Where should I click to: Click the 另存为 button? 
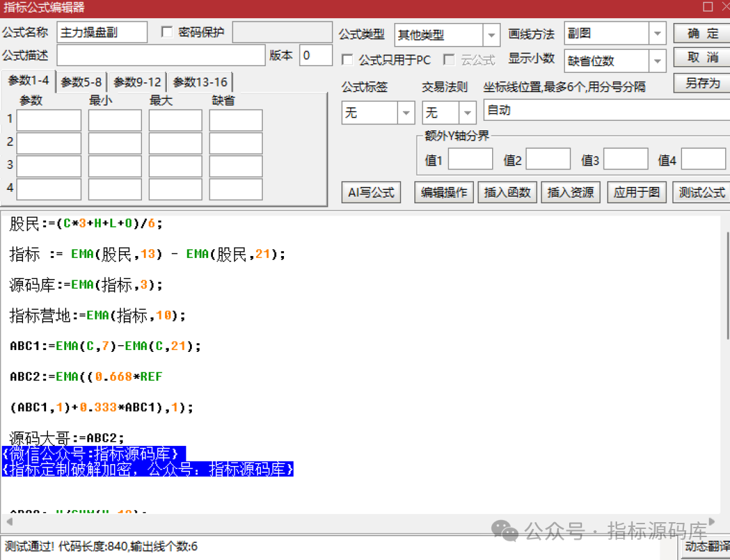[702, 83]
